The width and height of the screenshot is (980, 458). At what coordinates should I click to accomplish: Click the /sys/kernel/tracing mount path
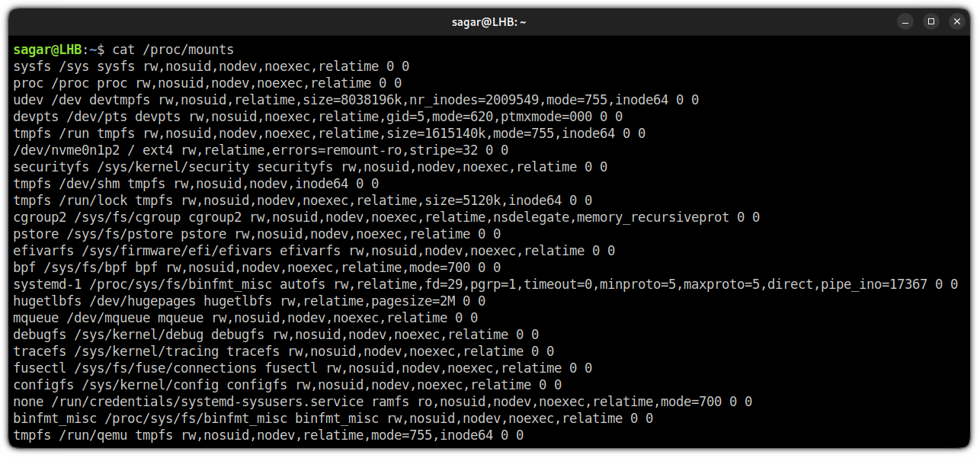[146, 351]
